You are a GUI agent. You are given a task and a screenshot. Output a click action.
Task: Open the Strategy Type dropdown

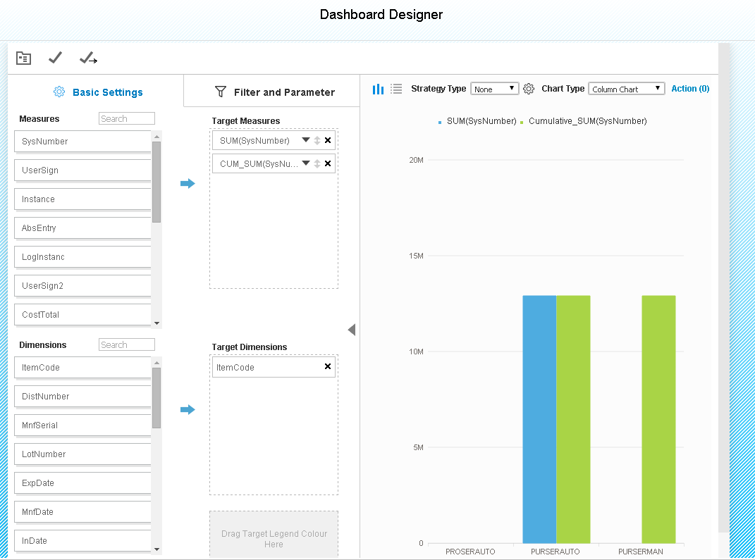coord(494,88)
